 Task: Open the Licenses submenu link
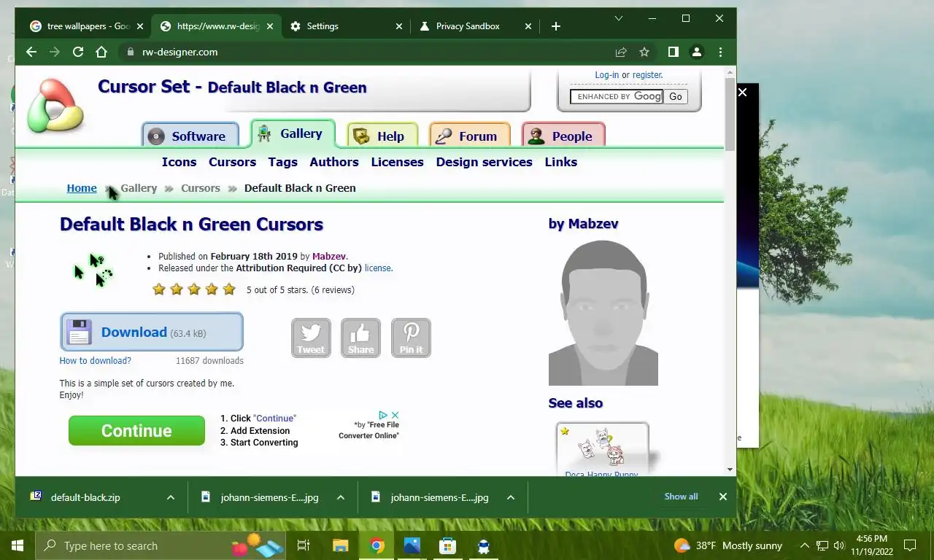[397, 162]
